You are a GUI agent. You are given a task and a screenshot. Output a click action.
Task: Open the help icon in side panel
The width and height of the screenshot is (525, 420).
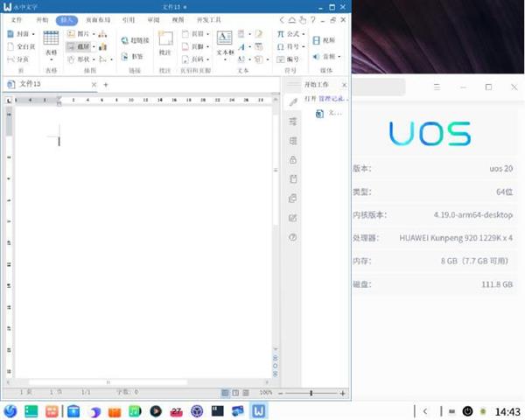point(293,237)
